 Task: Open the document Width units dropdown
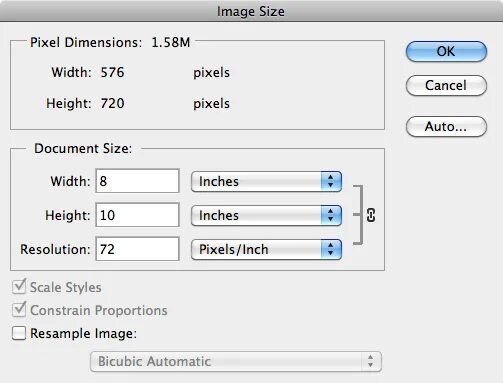[x=266, y=182]
